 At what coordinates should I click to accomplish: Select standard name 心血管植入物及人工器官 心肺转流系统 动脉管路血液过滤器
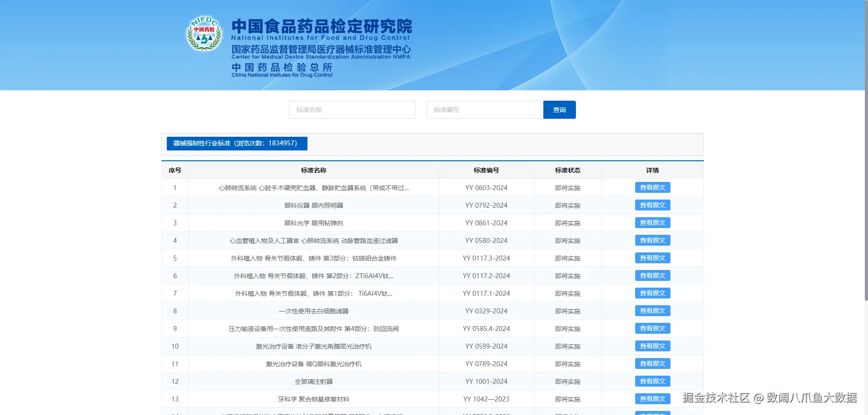(x=314, y=241)
